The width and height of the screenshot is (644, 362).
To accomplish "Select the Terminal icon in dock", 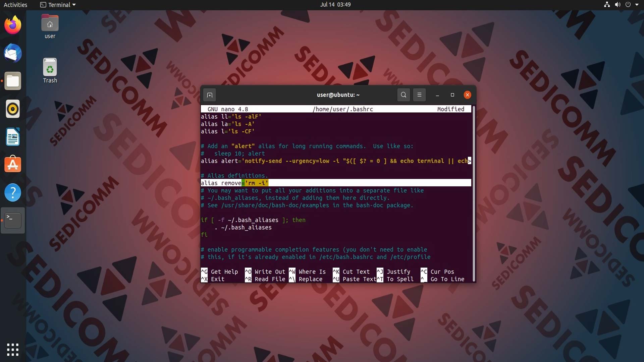I will click(13, 220).
